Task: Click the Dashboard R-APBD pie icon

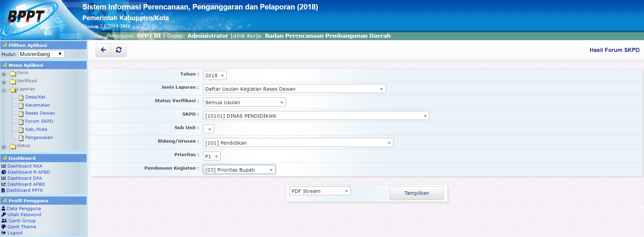Action: tap(4, 172)
